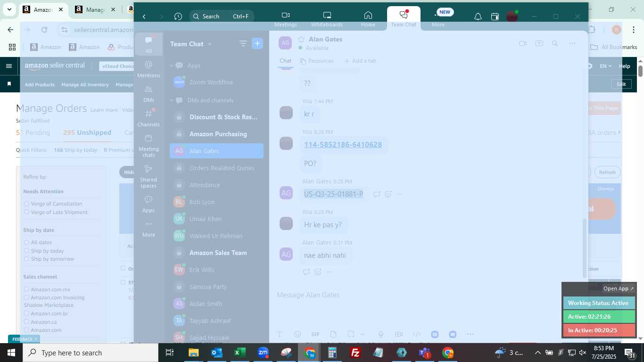
Task: Go to the Zoom Home tab
Action: point(368,19)
